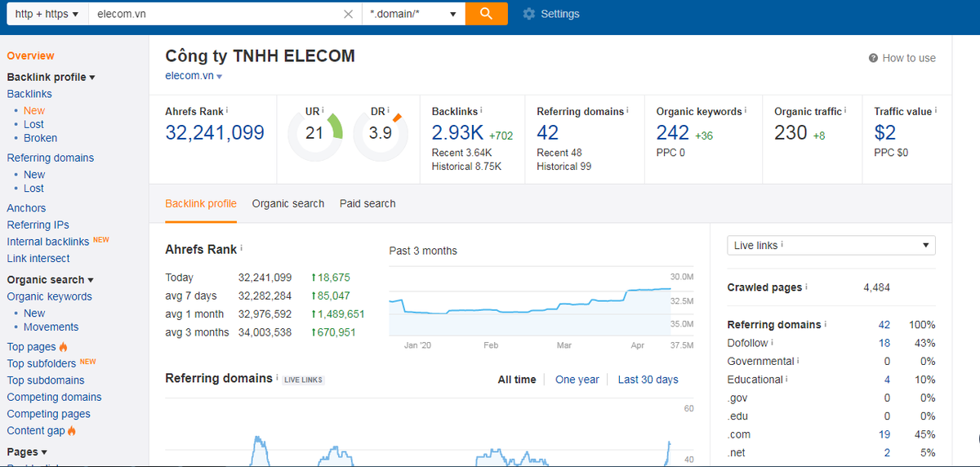
Task: Click info icon next to Crawled pages
Action: [807, 287]
